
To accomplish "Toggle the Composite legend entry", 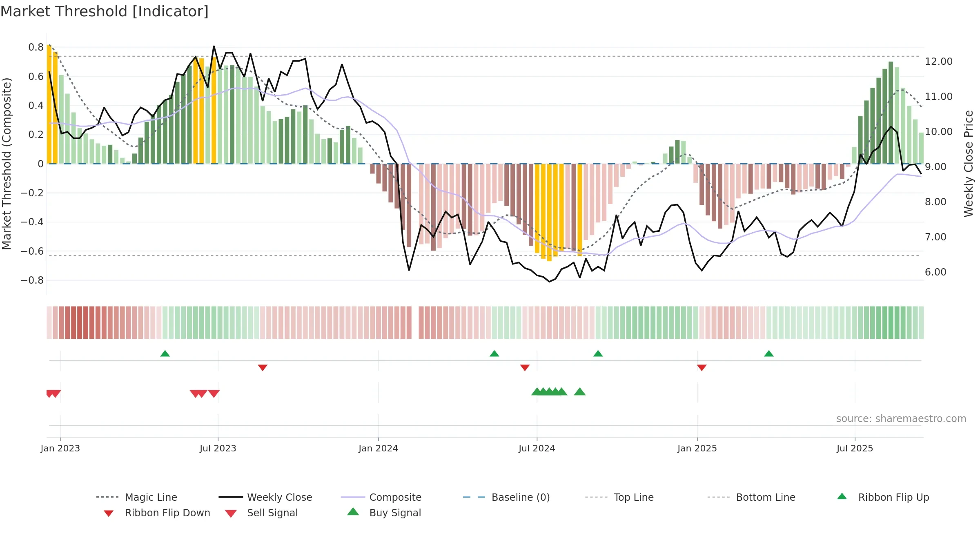I will 381,497.
